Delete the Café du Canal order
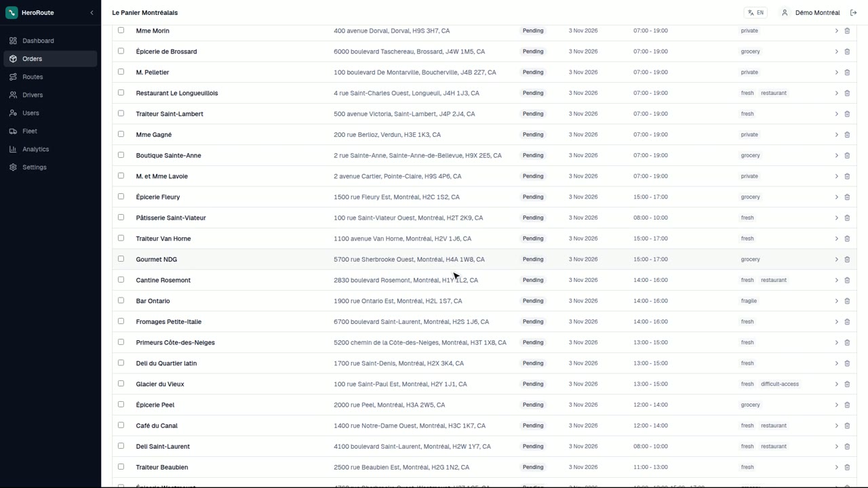868x488 pixels. point(847,426)
